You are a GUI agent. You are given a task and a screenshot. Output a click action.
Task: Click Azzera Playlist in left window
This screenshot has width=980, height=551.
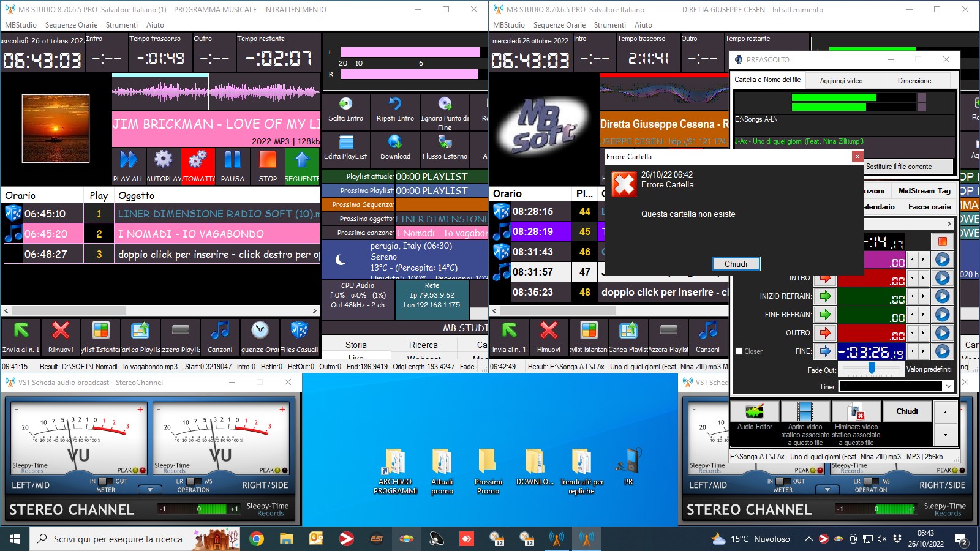(180, 336)
